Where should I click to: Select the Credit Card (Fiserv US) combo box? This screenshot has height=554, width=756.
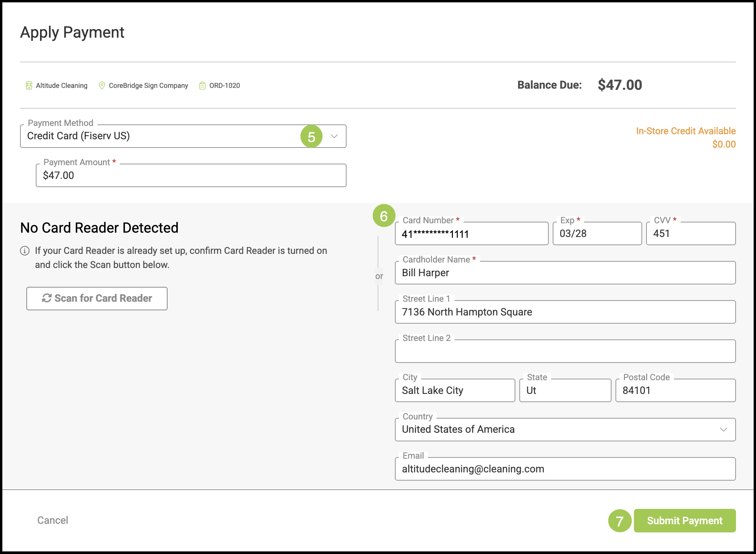(157, 136)
